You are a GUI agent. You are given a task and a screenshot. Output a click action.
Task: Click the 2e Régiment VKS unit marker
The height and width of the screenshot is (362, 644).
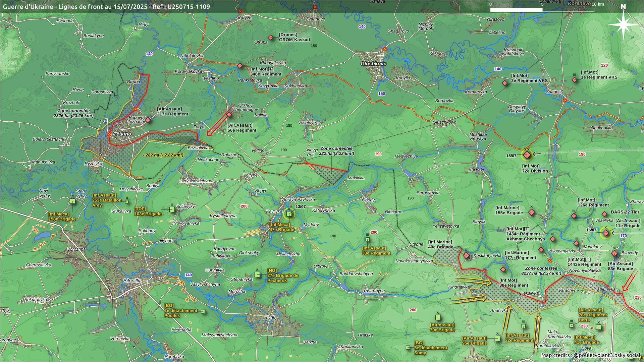[x=505, y=83]
